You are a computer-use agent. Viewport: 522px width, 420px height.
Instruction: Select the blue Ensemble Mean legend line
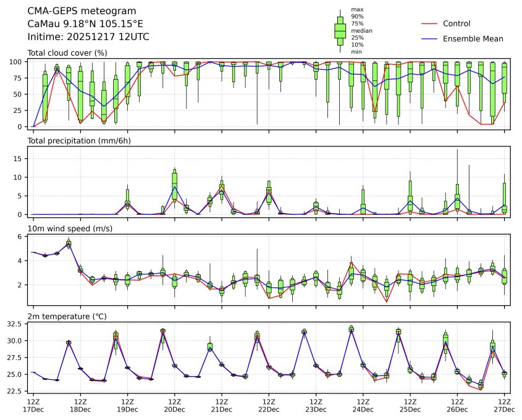[431, 38]
